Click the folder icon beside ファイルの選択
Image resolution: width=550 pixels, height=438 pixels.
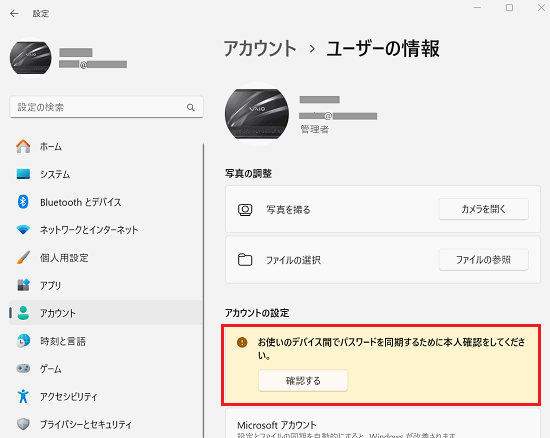pos(245,260)
